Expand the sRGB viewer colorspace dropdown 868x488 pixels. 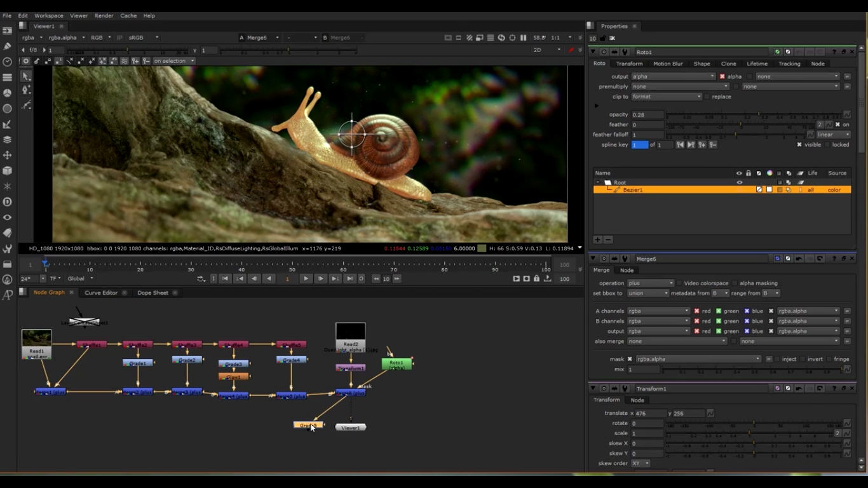pyautogui.click(x=144, y=37)
